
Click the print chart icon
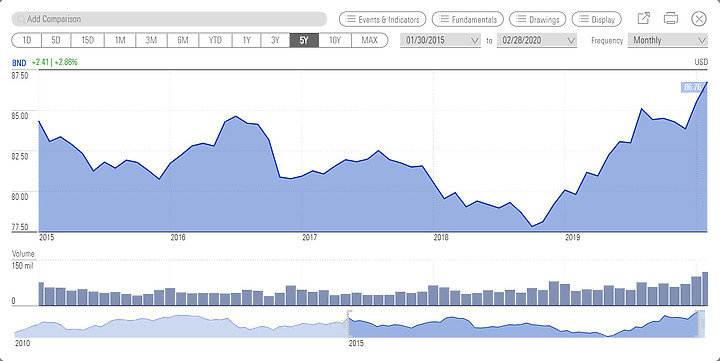point(671,18)
